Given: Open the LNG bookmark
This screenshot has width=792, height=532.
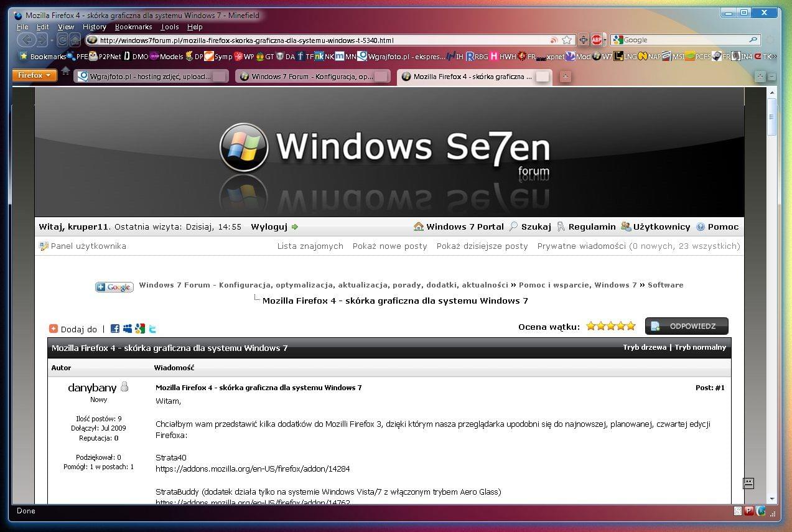Looking at the screenshot, I should [x=625, y=56].
